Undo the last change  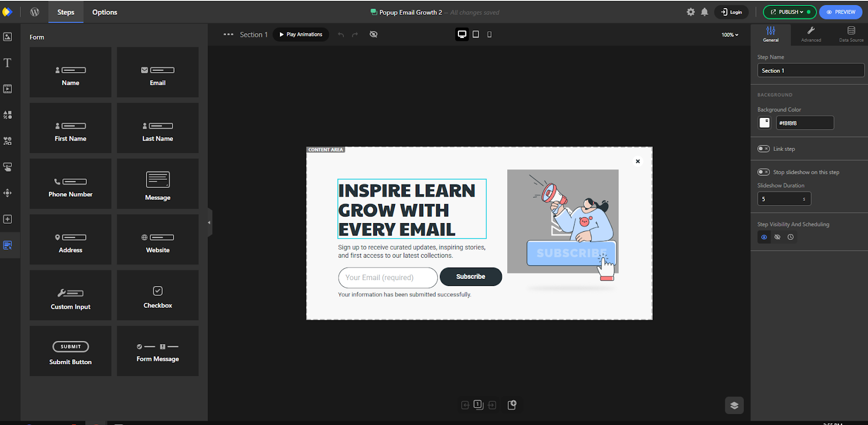click(x=341, y=35)
